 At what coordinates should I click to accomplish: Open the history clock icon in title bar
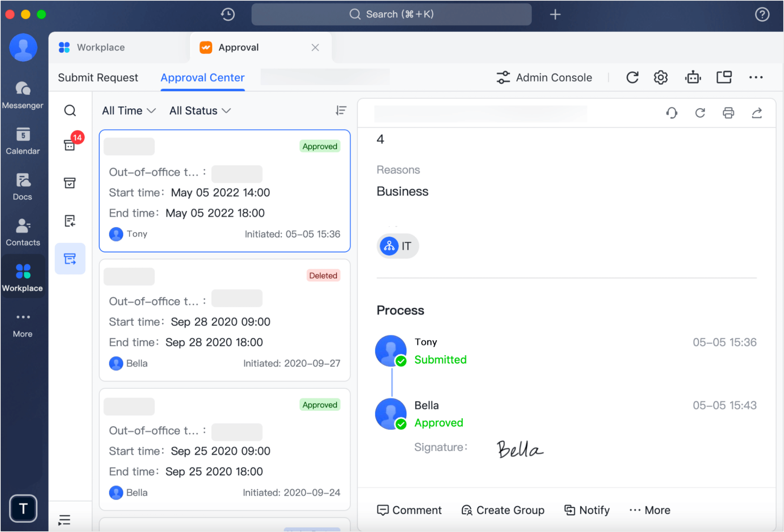coord(228,14)
